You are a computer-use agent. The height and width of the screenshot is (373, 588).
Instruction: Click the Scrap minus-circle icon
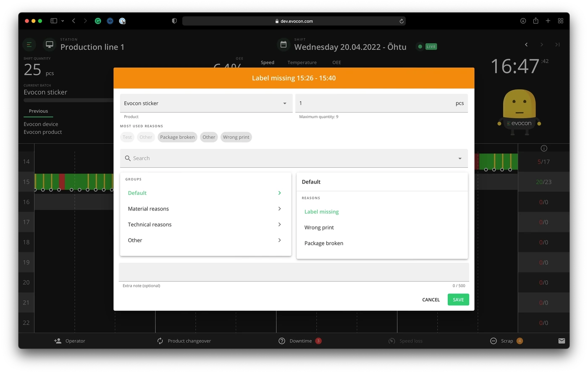493,341
